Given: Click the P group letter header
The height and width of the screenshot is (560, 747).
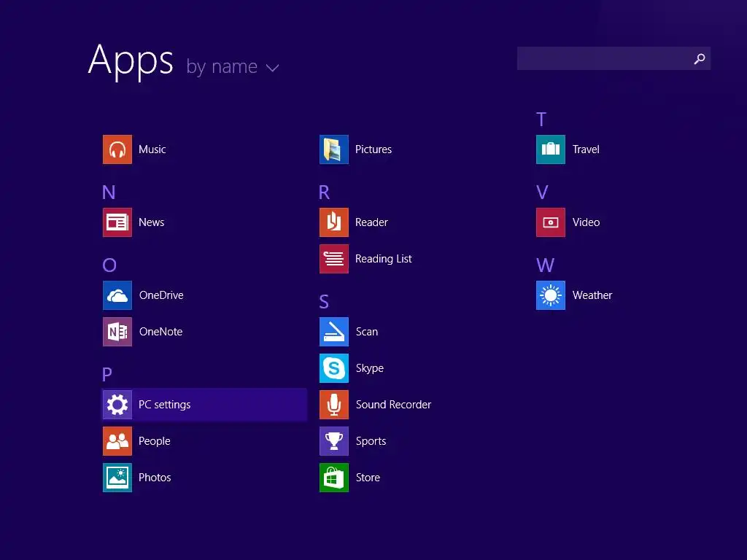Looking at the screenshot, I should (x=107, y=374).
